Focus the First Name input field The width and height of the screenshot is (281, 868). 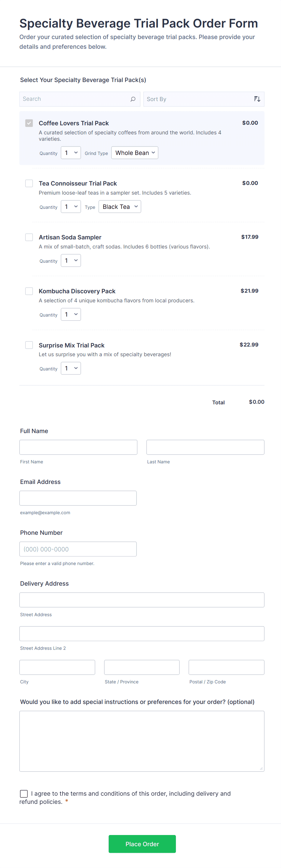point(78,447)
